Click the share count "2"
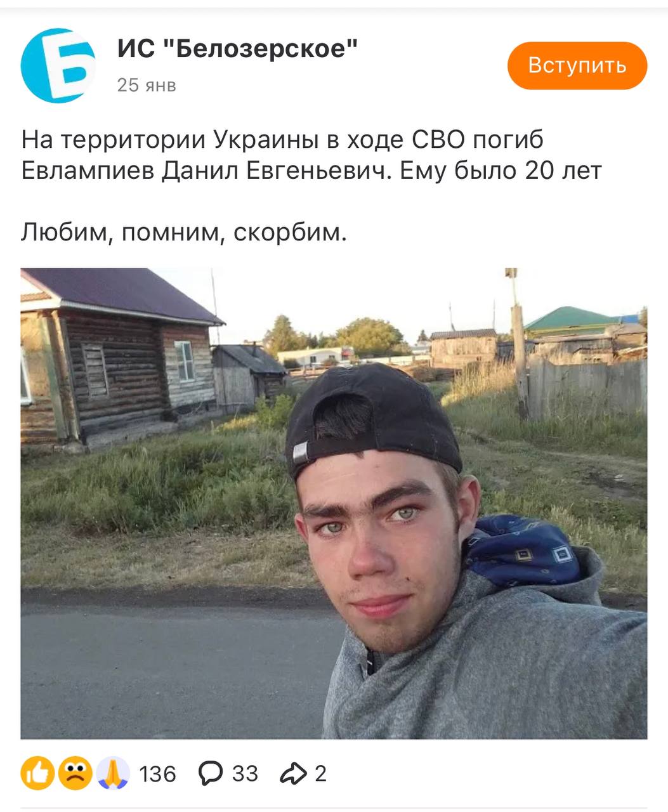This screenshot has width=668, height=812. [320, 774]
